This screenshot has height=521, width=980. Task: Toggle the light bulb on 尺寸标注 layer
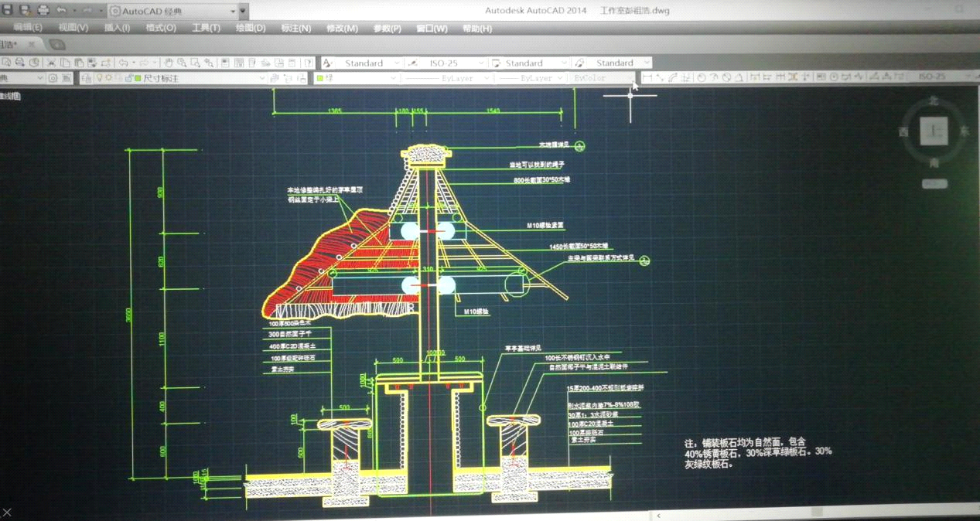coord(99,78)
